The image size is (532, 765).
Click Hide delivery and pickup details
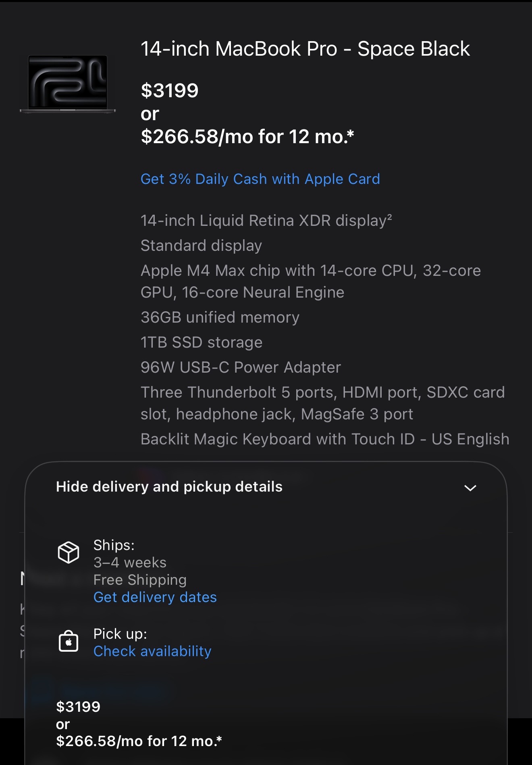(169, 487)
